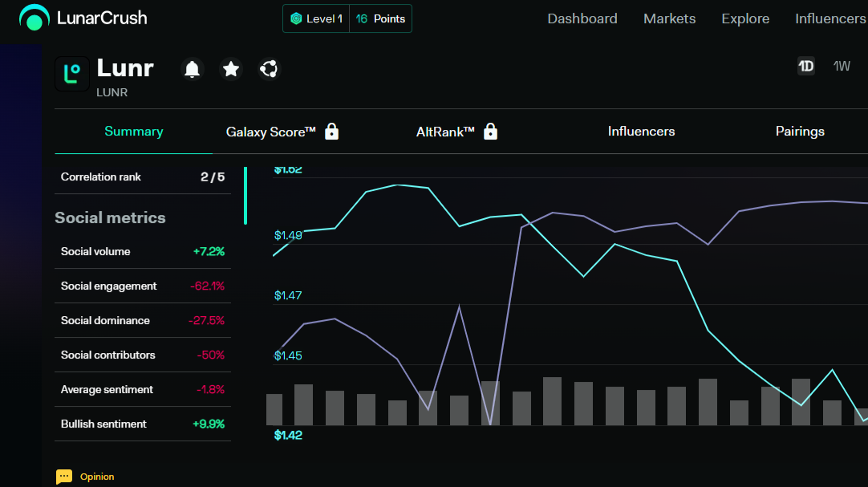This screenshot has height=487, width=868.
Task: Click the LUNR ticker symbol text
Action: point(112,92)
